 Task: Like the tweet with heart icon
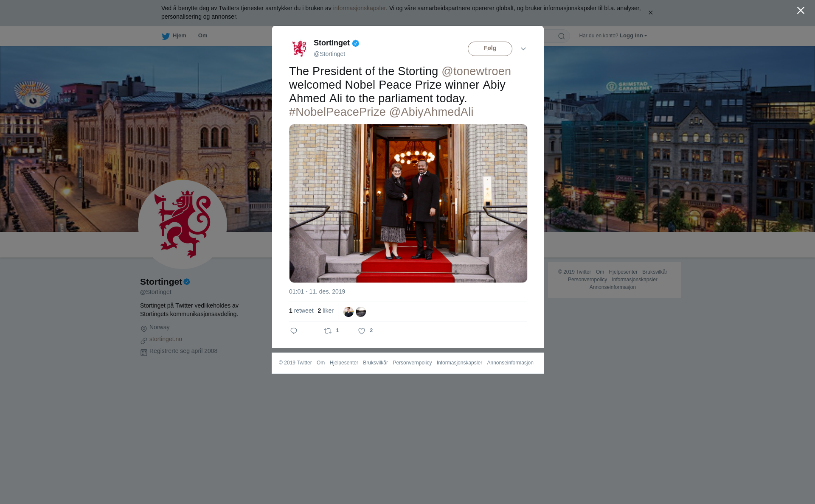[x=362, y=331]
